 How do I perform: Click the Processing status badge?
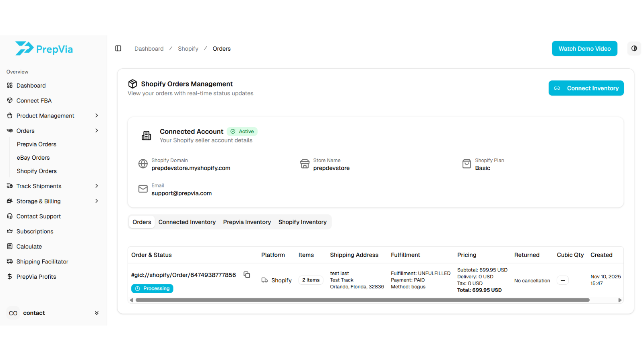tap(152, 288)
